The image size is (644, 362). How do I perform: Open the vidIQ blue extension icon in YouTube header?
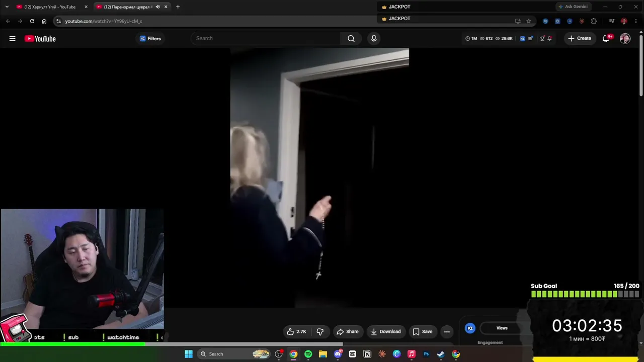click(x=522, y=39)
